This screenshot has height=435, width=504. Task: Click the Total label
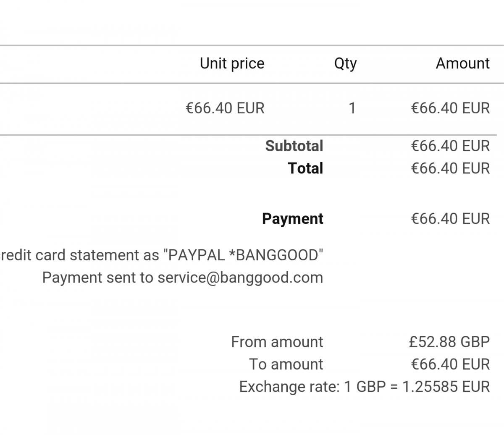(x=305, y=168)
